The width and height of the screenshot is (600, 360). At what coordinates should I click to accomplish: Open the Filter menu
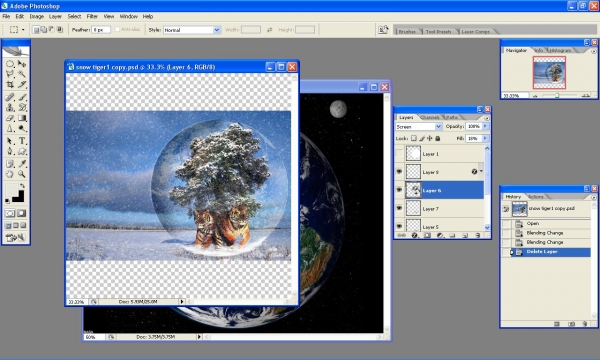tap(92, 16)
